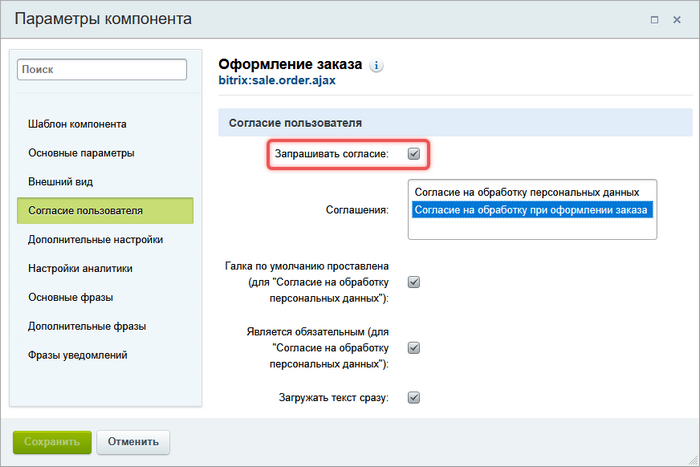Viewport: 700px width, 467px height.
Task: Toggle Является обязательным checkbox
Action: point(413,348)
